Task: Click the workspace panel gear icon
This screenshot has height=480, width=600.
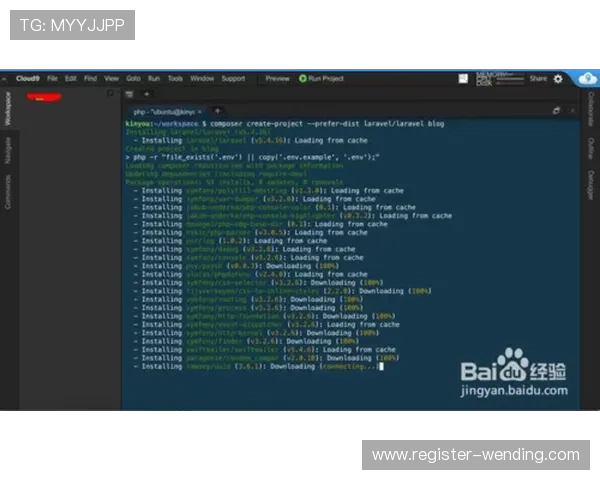Action: point(110,93)
